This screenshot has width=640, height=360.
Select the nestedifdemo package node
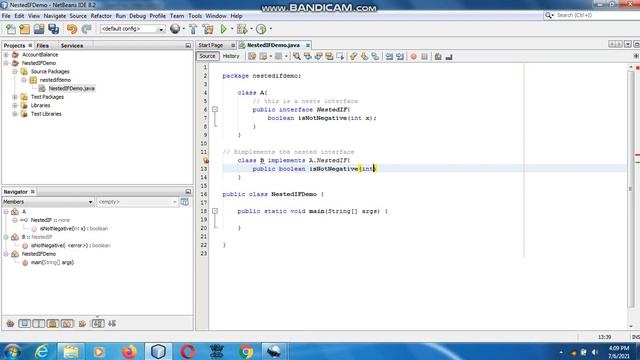(x=55, y=80)
